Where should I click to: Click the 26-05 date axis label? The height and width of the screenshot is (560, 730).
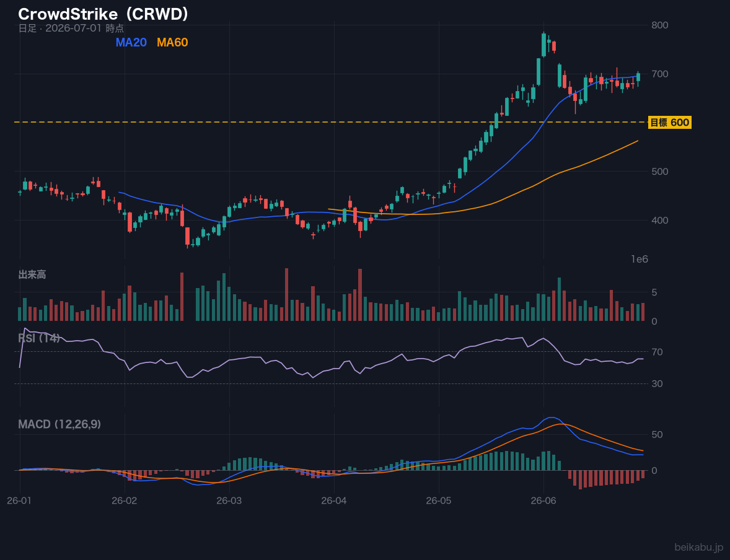pos(439,501)
